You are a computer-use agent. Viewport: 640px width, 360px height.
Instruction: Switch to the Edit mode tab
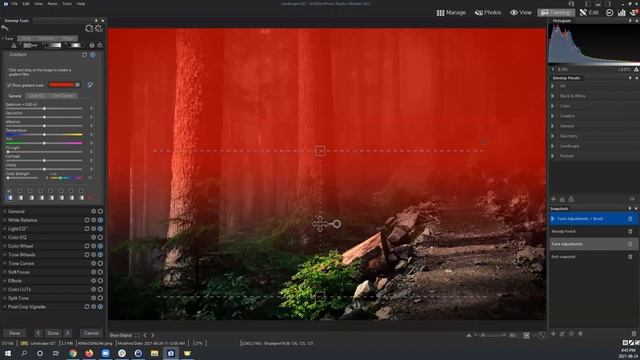coord(589,13)
